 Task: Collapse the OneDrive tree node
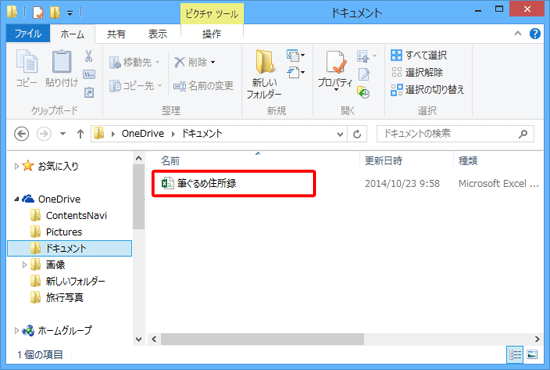[16, 199]
